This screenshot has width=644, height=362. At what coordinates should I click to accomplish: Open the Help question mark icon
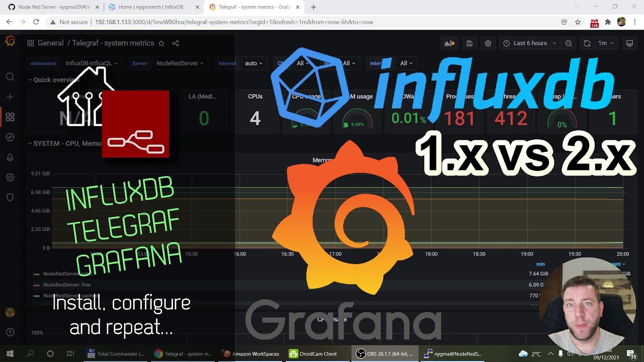[x=10, y=332]
